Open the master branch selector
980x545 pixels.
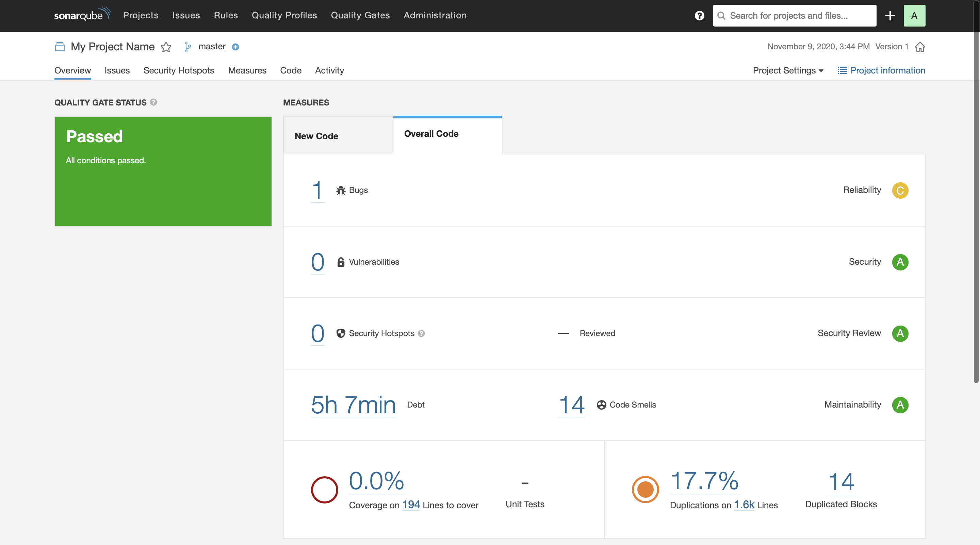212,46
